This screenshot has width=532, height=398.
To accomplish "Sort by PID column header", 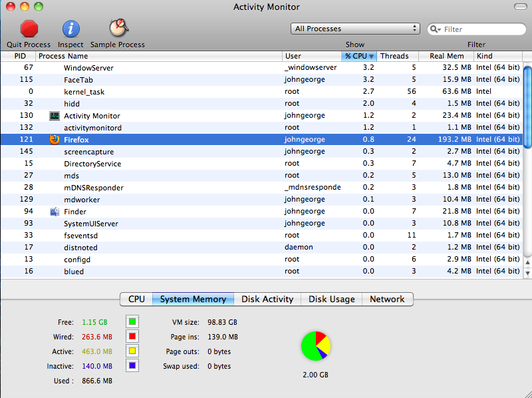I will pos(18,56).
